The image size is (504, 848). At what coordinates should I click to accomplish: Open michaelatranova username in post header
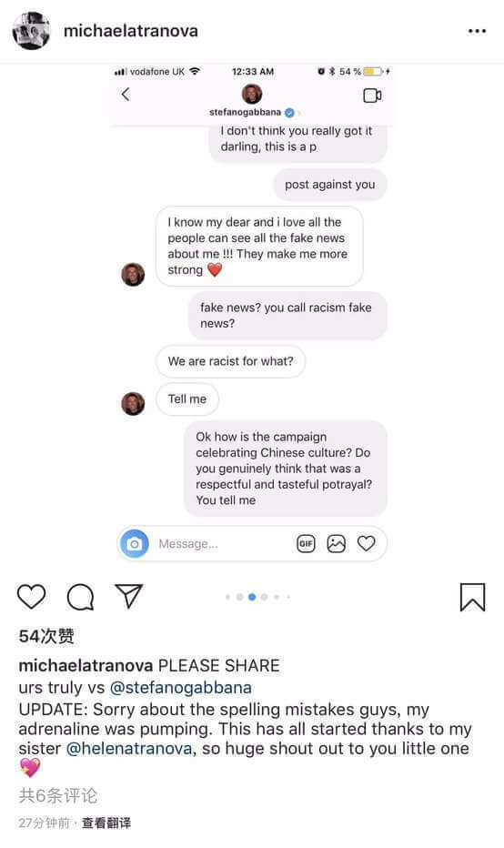tap(131, 31)
